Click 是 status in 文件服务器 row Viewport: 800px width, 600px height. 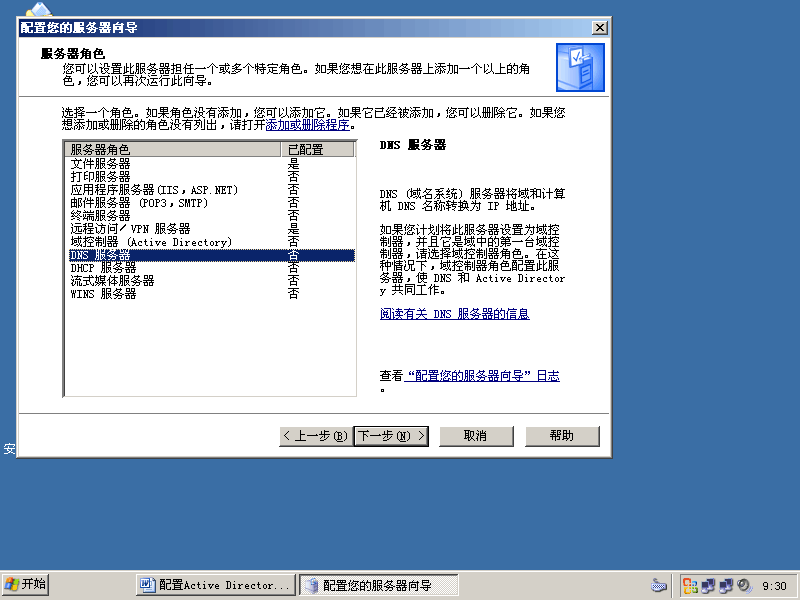pos(293,164)
